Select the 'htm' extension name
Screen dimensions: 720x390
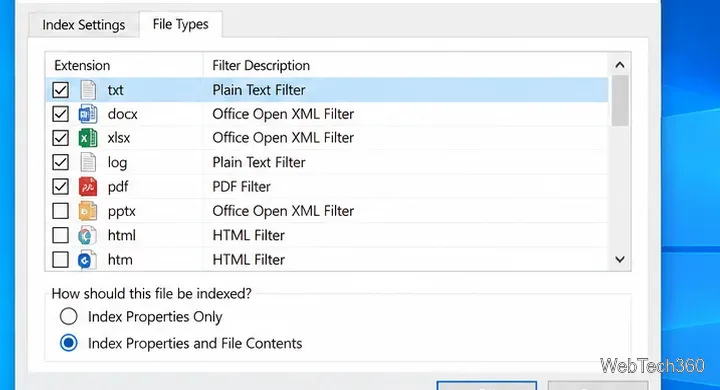pos(120,260)
